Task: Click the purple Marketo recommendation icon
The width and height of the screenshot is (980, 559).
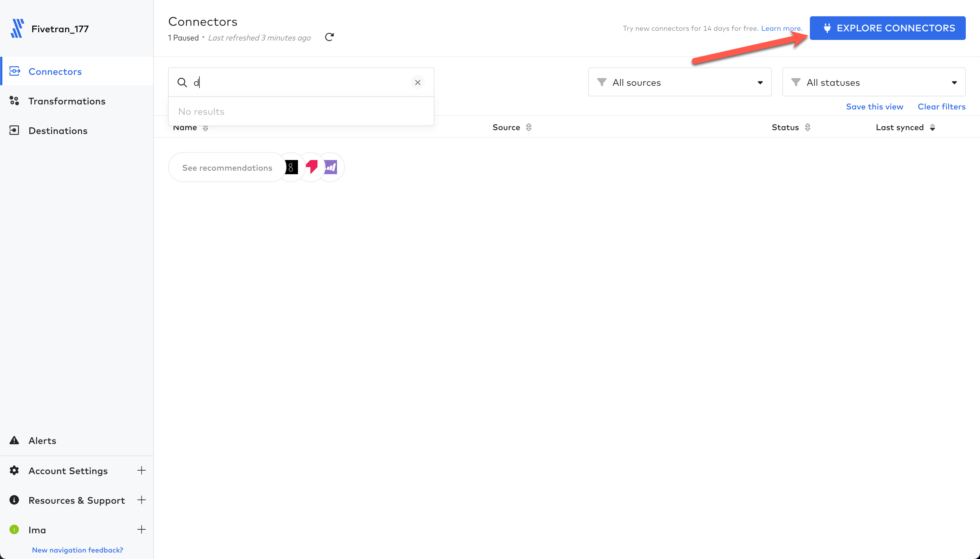Action: pos(330,167)
